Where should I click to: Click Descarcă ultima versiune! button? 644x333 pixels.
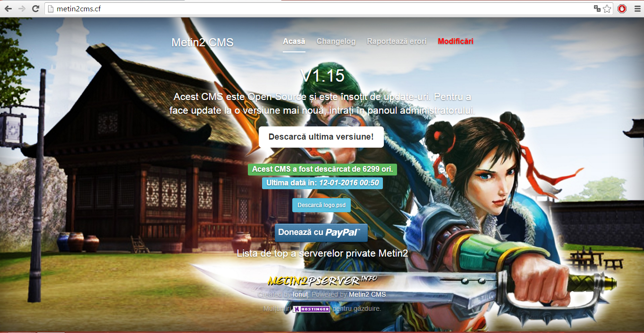pyautogui.click(x=321, y=137)
